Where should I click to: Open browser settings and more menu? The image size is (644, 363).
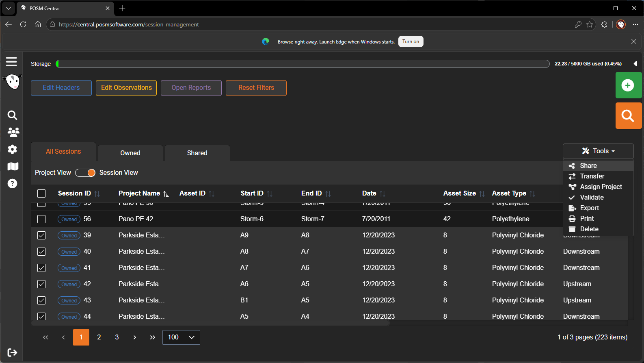(x=635, y=24)
